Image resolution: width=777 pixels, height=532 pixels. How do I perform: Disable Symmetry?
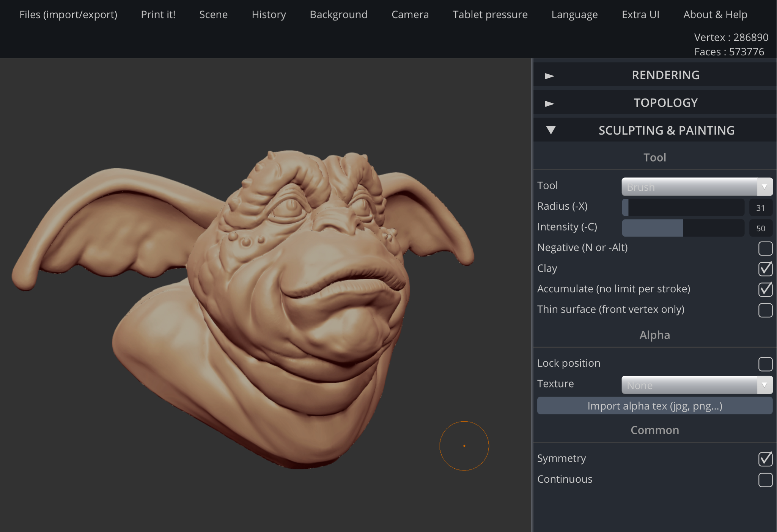pyautogui.click(x=766, y=459)
